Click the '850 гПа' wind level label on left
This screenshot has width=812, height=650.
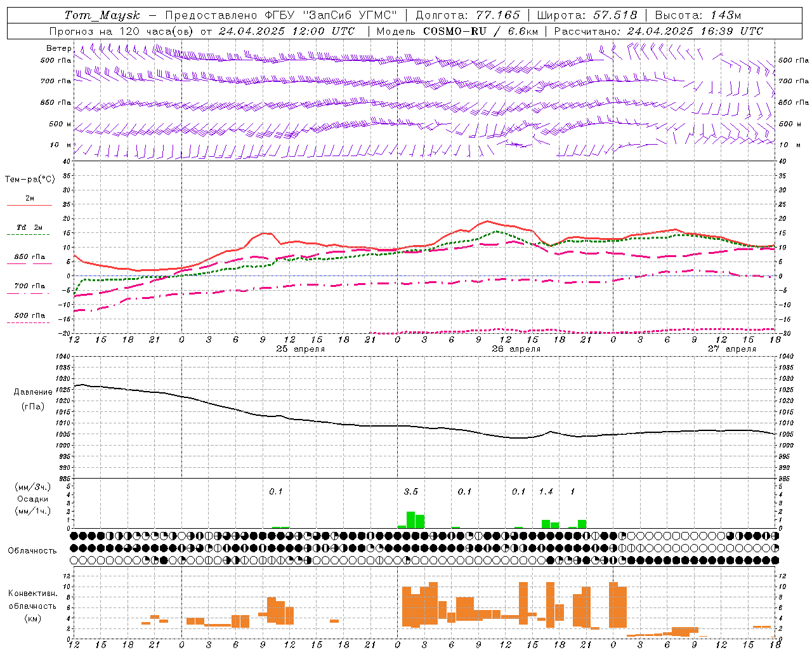56,102
